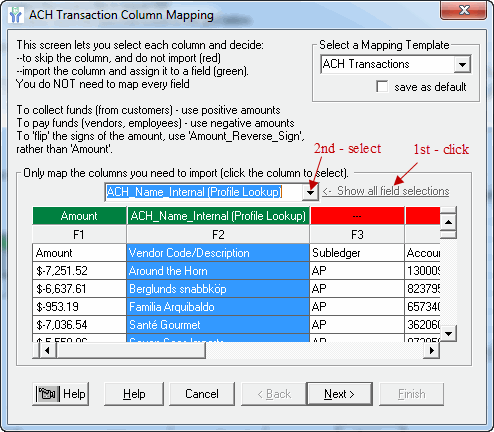Click the grid's scroll down arrow
This screenshot has width=494, height=432.
click(x=448, y=333)
